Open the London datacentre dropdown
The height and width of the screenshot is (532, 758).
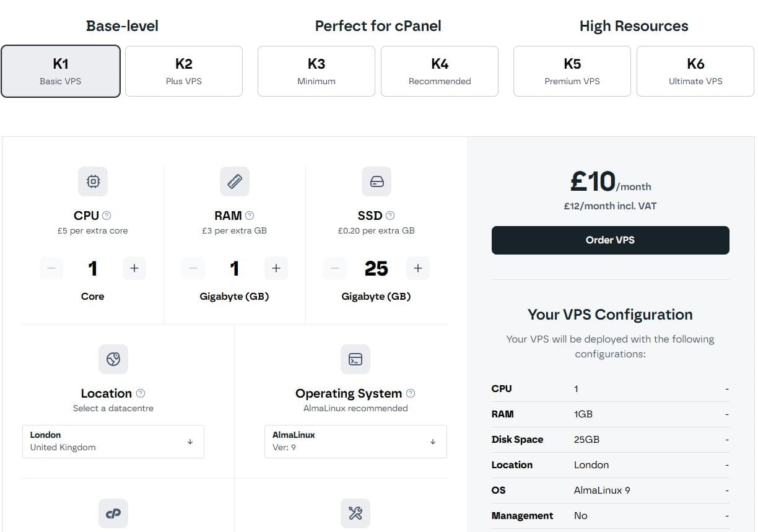pos(113,441)
